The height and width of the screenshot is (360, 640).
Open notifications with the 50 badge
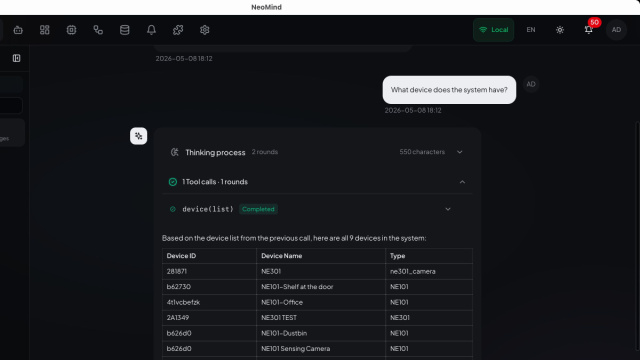click(x=589, y=30)
